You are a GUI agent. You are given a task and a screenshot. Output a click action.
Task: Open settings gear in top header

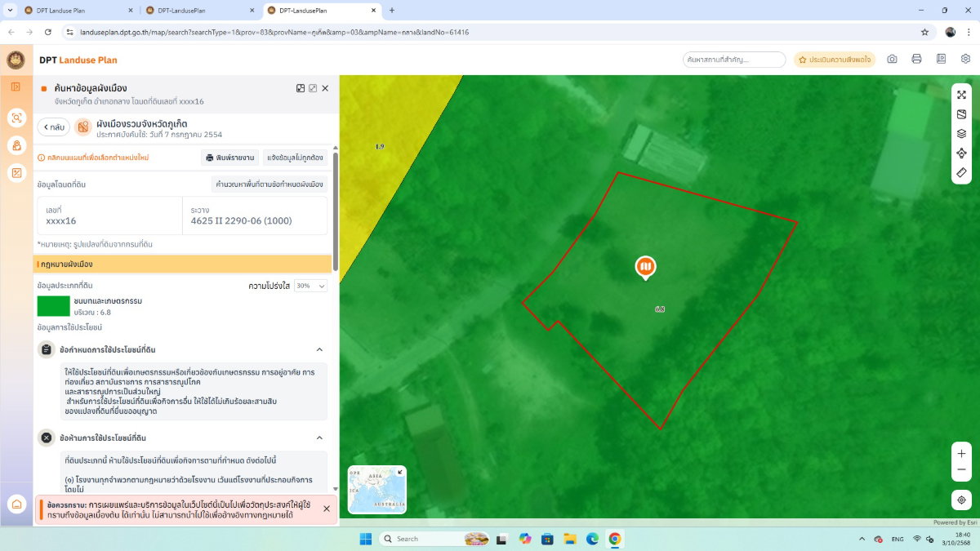965,60
